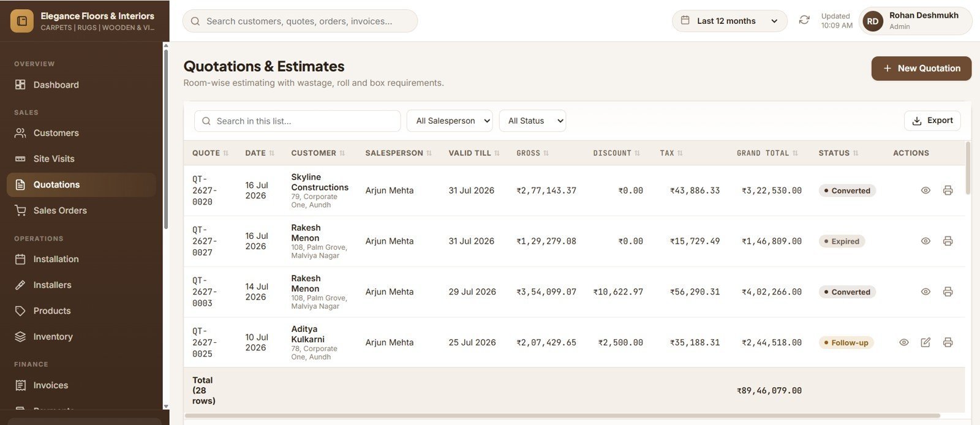Print the expired quote QT-2627-0027
This screenshot has height=425, width=980.
948,241
